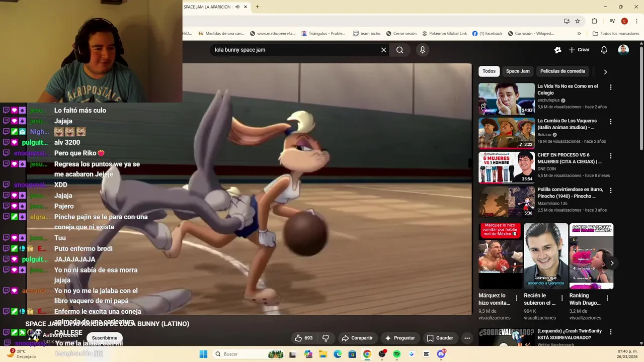This screenshot has width=644, height=362.
Task: Open a new Chrome tab
Action: click(x=258, y=7)
